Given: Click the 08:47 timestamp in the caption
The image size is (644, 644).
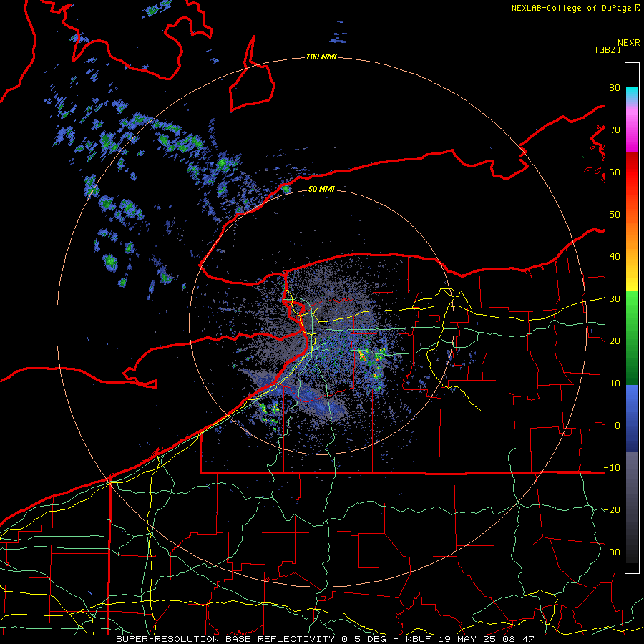Looking at the screenshot, I should 517,639.
